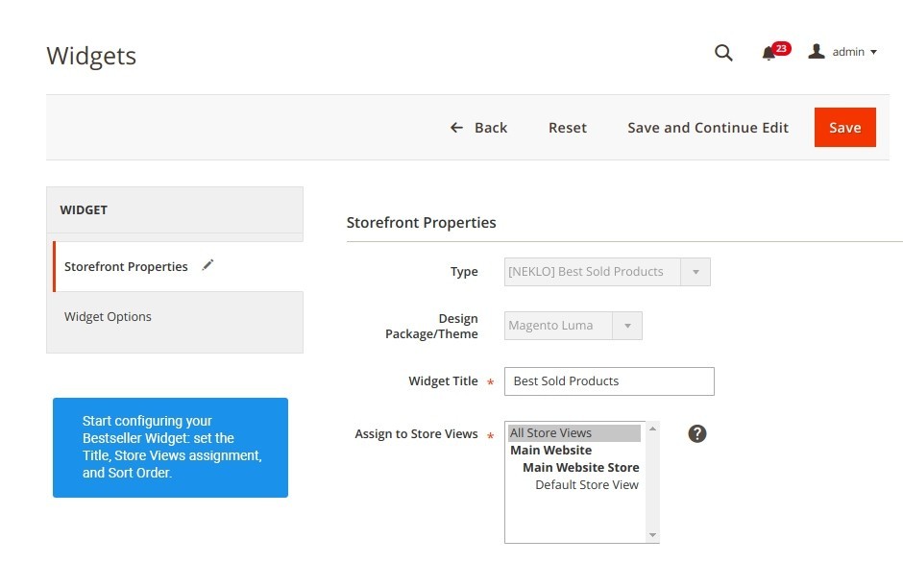Select All Store Views option
903x588 pixels.
(574, 433)
